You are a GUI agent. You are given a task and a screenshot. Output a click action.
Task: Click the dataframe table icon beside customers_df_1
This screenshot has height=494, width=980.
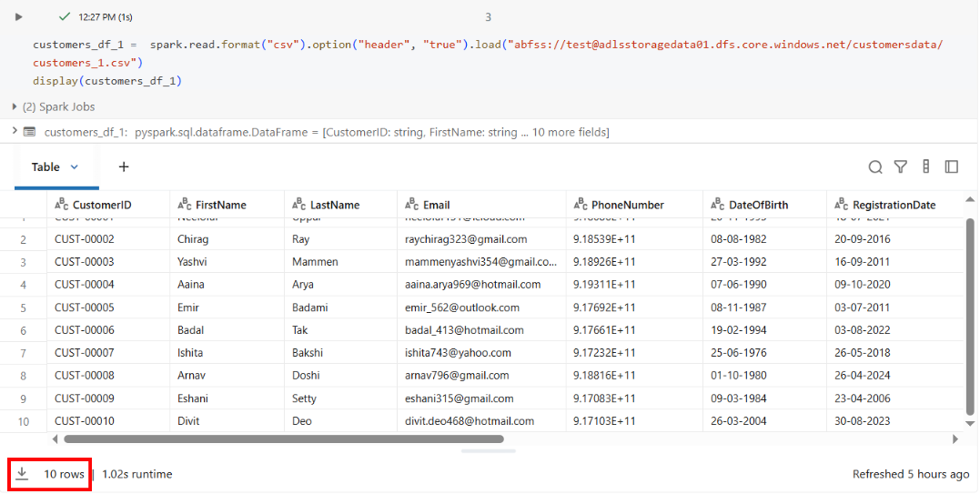point(29,132)
